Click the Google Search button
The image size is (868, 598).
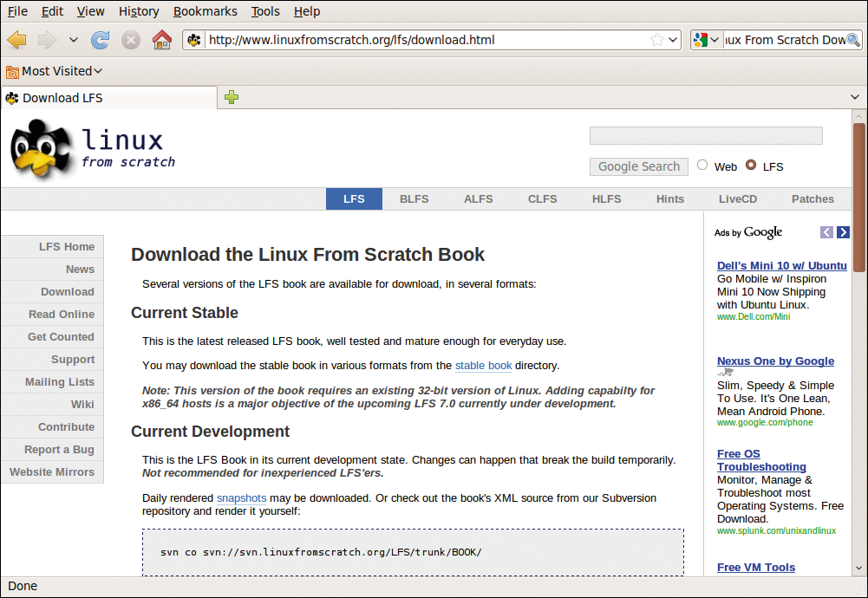[x=639, y=166]
